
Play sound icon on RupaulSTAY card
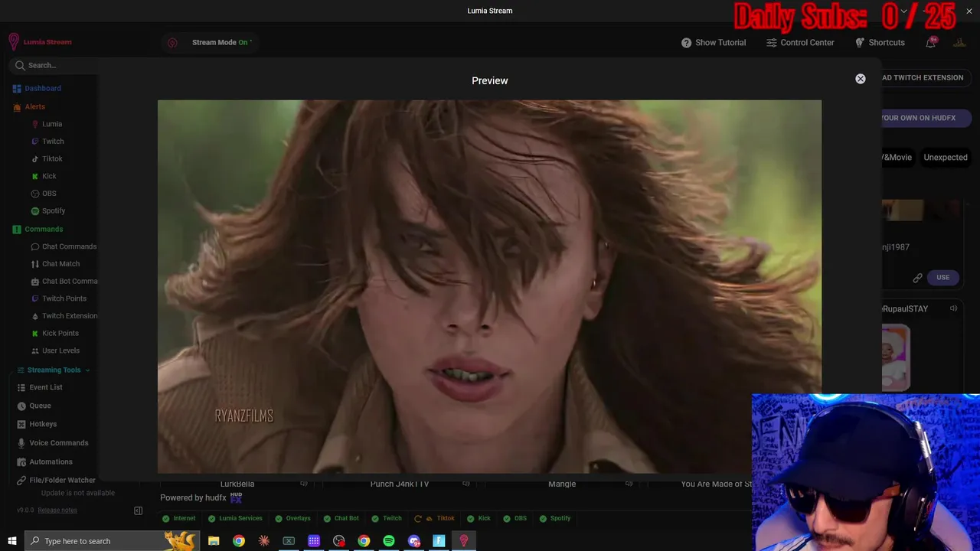point(953,308)
